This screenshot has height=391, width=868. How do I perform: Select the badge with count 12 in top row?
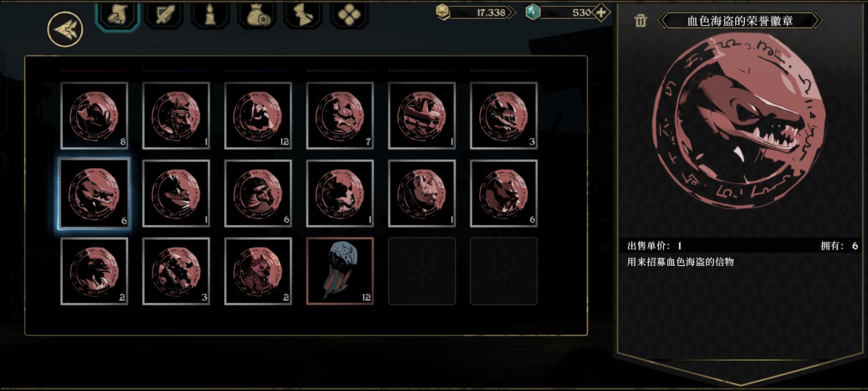pos(258,115)
